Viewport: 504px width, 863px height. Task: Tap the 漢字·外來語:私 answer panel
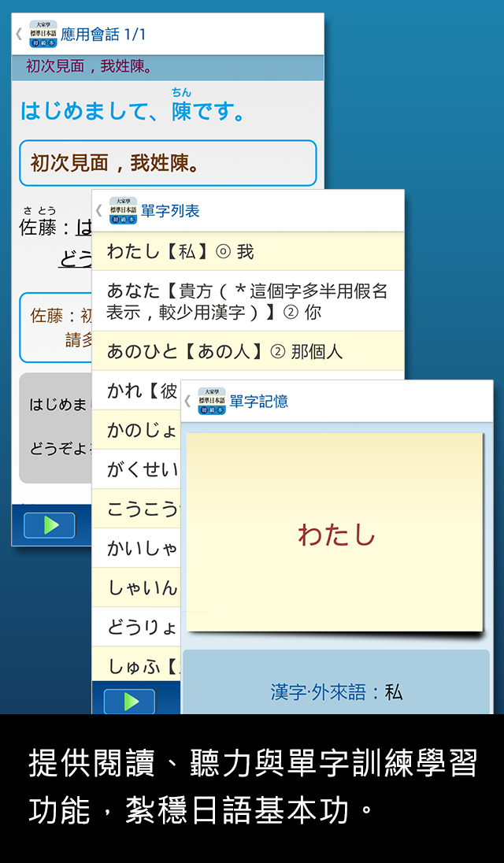point(336,683)
